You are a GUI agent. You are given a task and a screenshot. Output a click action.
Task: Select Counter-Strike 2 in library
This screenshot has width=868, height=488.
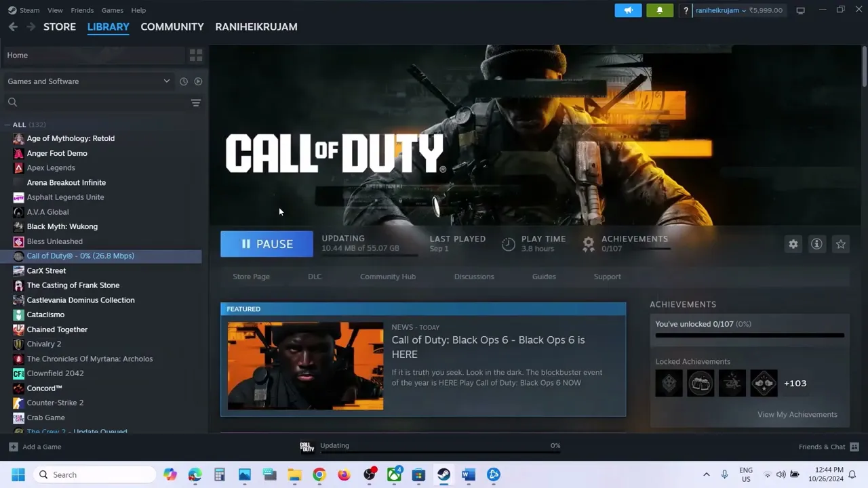[x=55, y=403]
